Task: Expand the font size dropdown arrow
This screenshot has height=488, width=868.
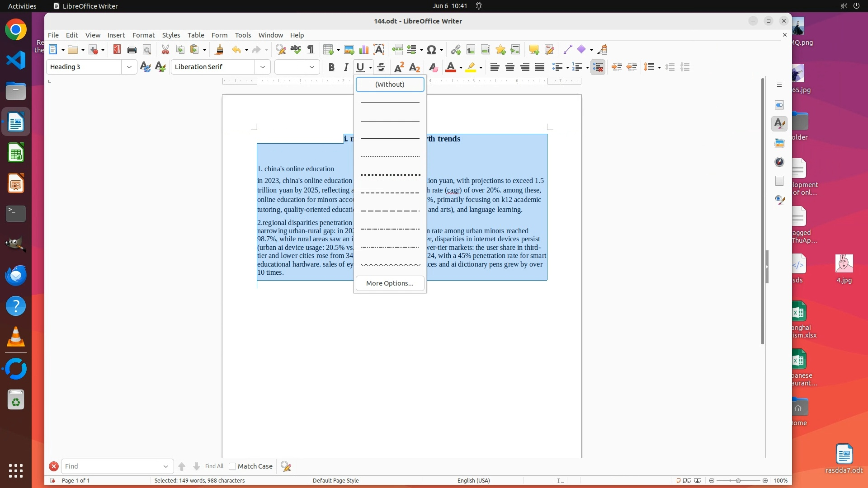Action: click(x=312, y=67)
